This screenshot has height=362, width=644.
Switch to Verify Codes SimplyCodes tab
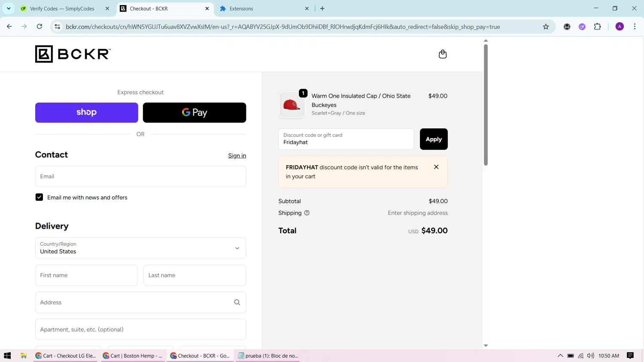tap(62, 9)
